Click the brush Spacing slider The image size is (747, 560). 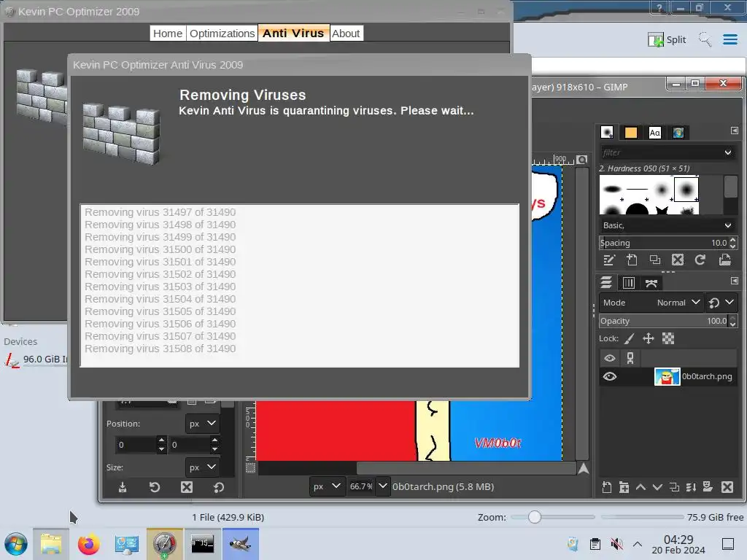pos(664,243)
